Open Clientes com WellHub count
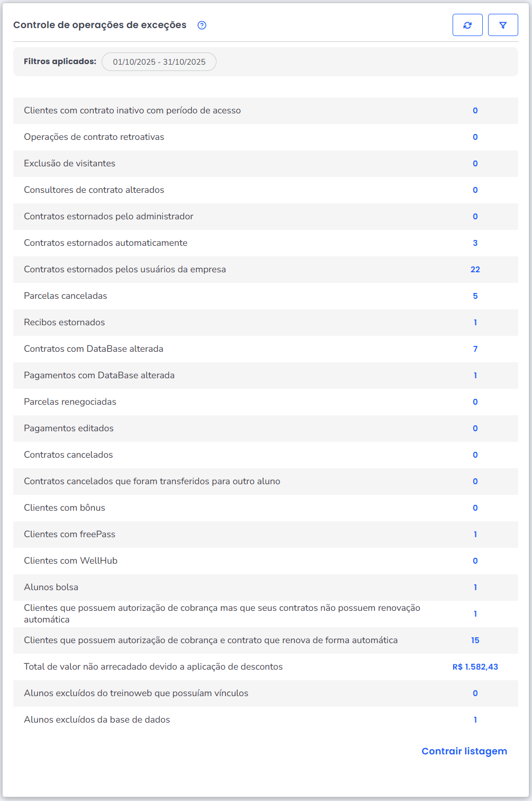This screenshot has width=532, height=801. coord(475,561)
